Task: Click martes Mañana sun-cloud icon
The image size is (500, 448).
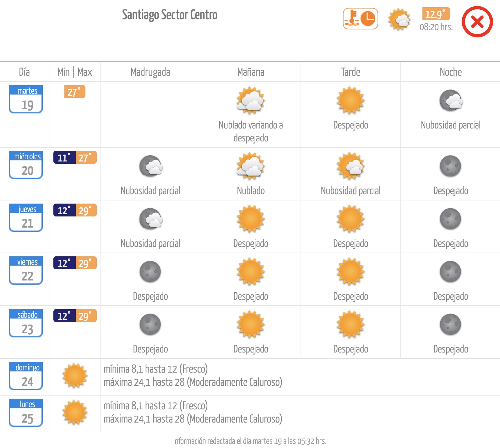Action: (x=251, y=101)
